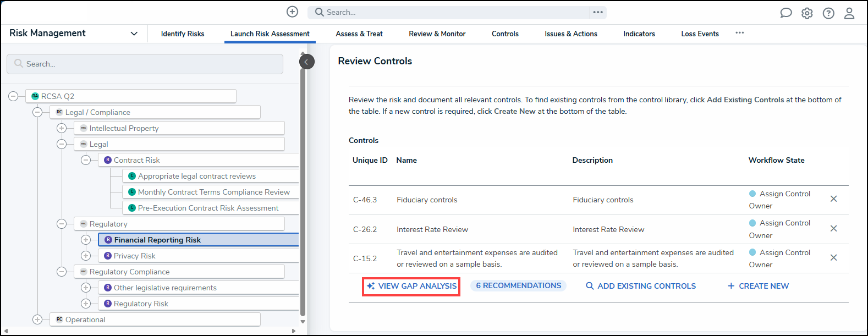The width and height of the screenshot is (868, 336).
Task: Click Add Existing Controls
Action: coord(641,286)
